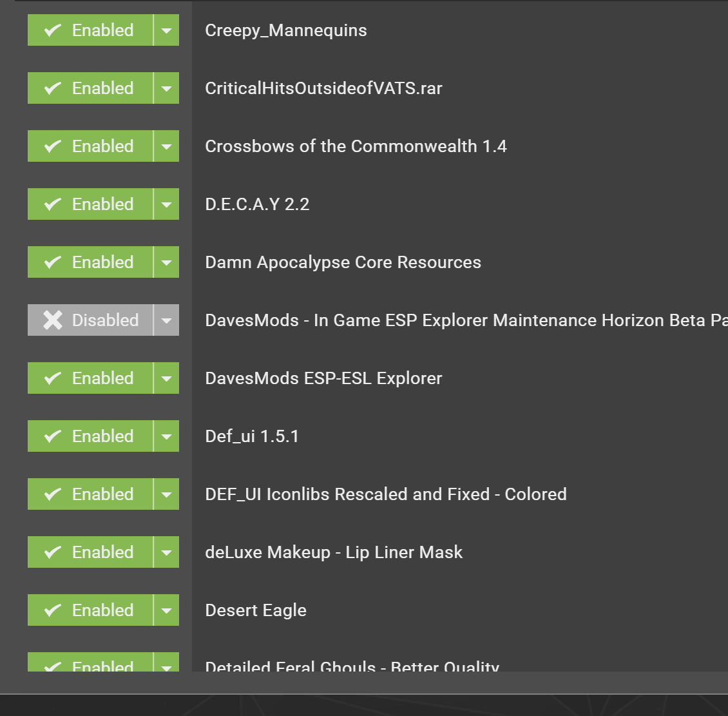Open dropdown arrow for deLuxe Makeup row
728x716 pixels.
166,552
